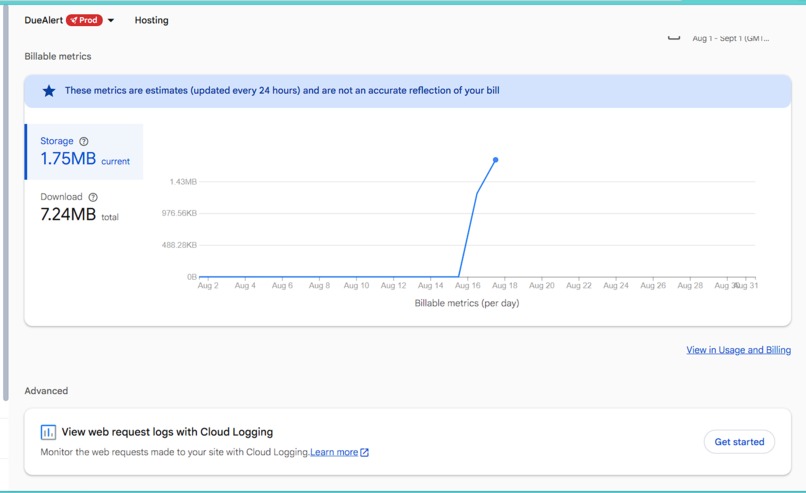
Task: Open View in Usage and Billing link
Action: click(x=739, y=350)
